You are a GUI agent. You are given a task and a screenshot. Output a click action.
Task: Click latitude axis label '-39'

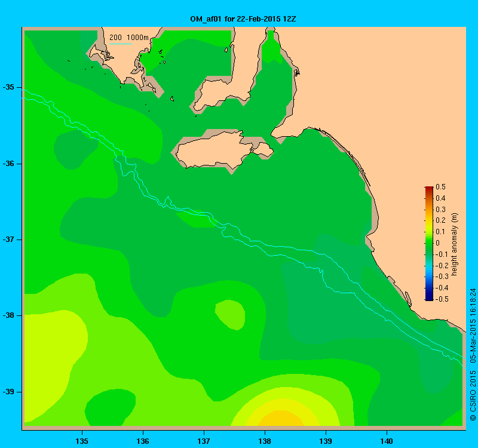click(x=8, y=392)
